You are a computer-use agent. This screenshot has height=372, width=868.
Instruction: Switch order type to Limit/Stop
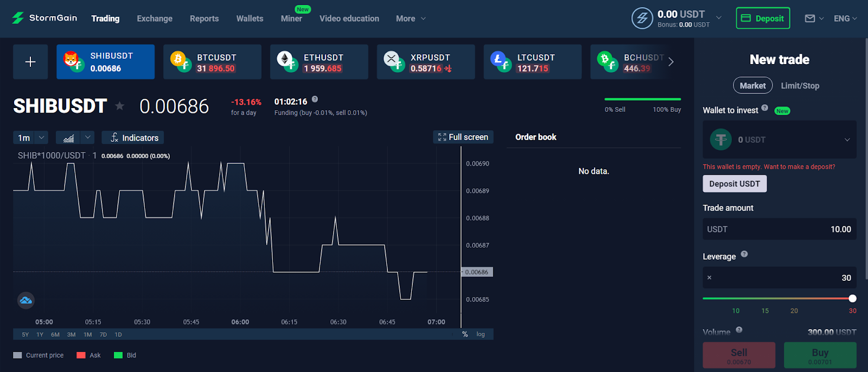click(x=800, y=86)
